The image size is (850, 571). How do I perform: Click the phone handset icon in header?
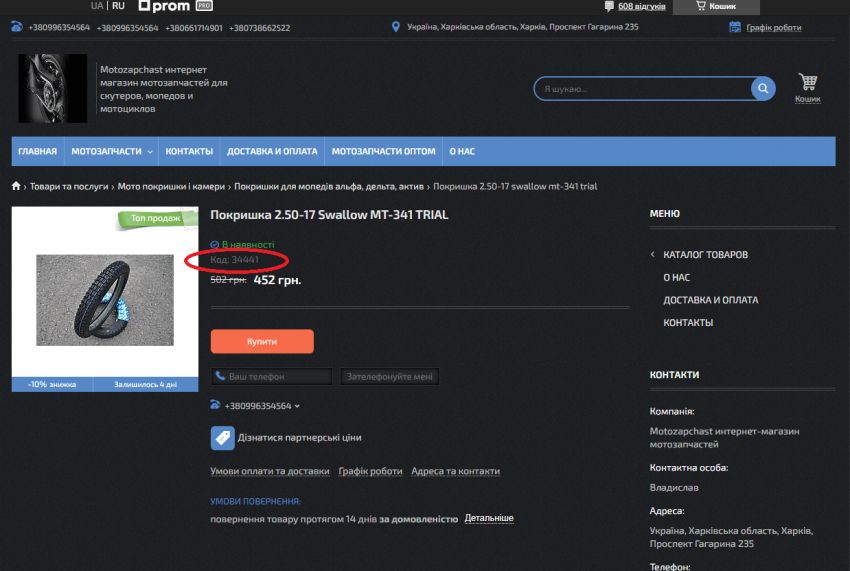(17, 27)
